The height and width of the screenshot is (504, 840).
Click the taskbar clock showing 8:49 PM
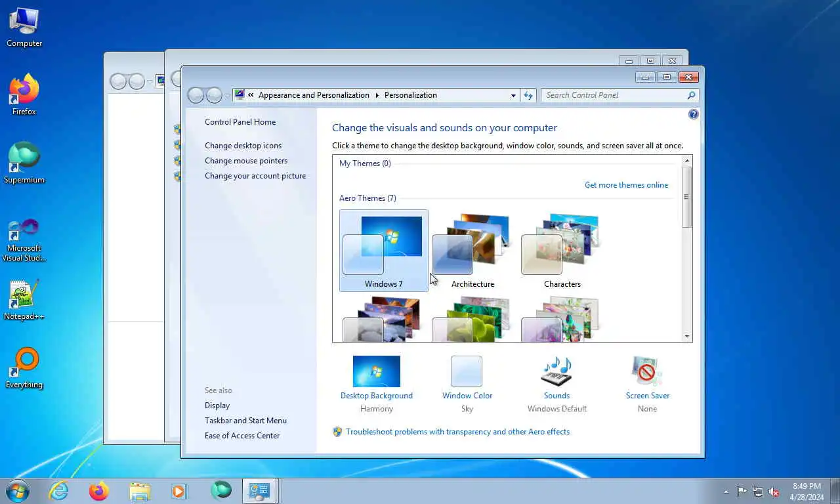pyautogui.click(x=807, y=492)
